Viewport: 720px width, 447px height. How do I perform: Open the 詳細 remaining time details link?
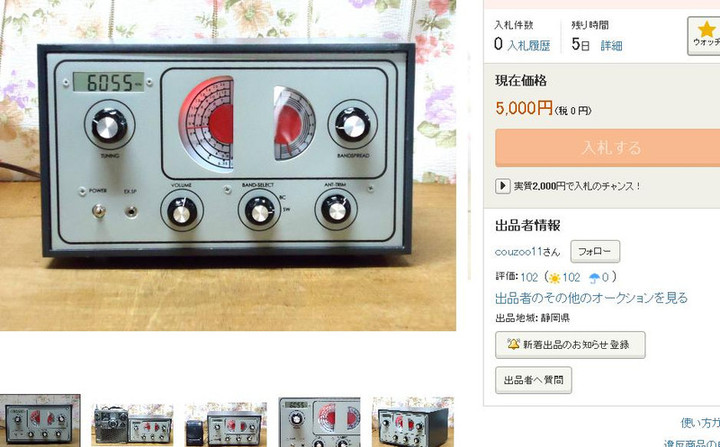click(x=611, y=45)
